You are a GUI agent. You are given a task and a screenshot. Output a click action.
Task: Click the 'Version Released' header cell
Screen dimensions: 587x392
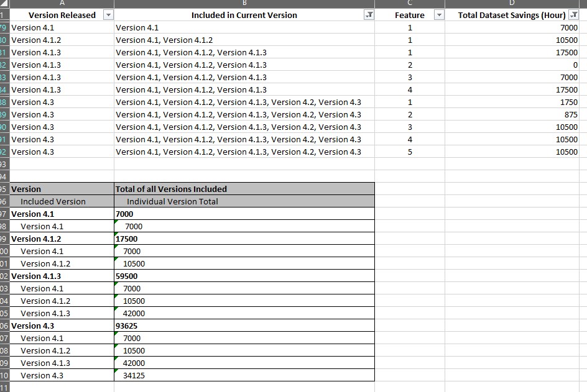(x=62, y=15)
